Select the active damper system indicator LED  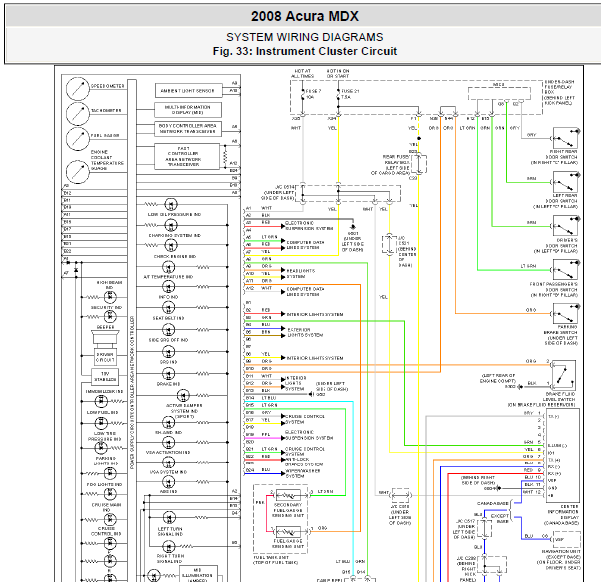tap(183, 395)
